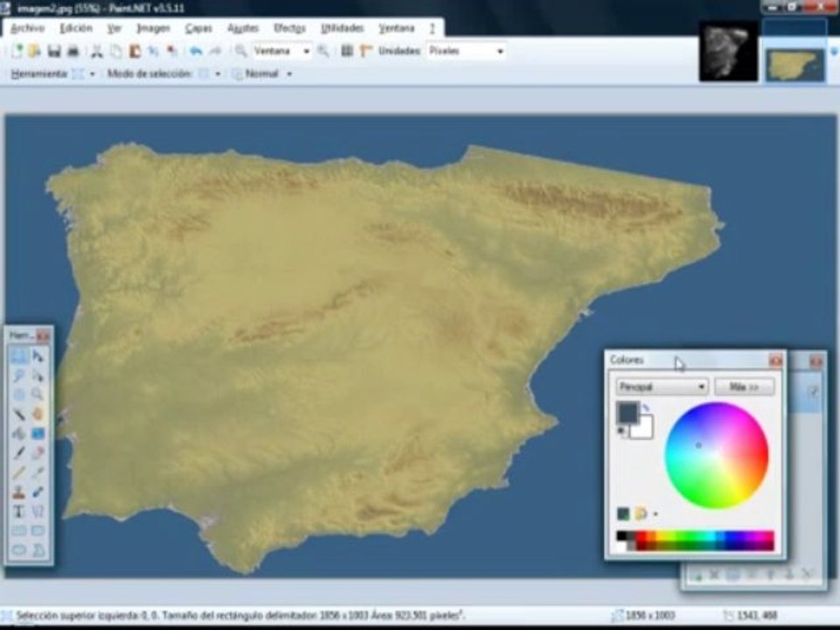Select the Magic Wand tool
The image size is (840, 630).
point(18,414)
